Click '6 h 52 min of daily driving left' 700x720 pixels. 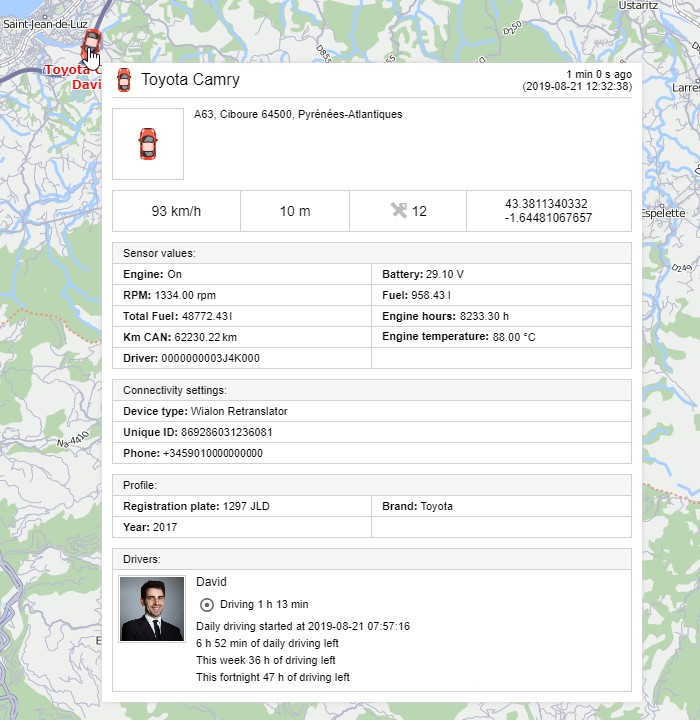click(267, 643)
